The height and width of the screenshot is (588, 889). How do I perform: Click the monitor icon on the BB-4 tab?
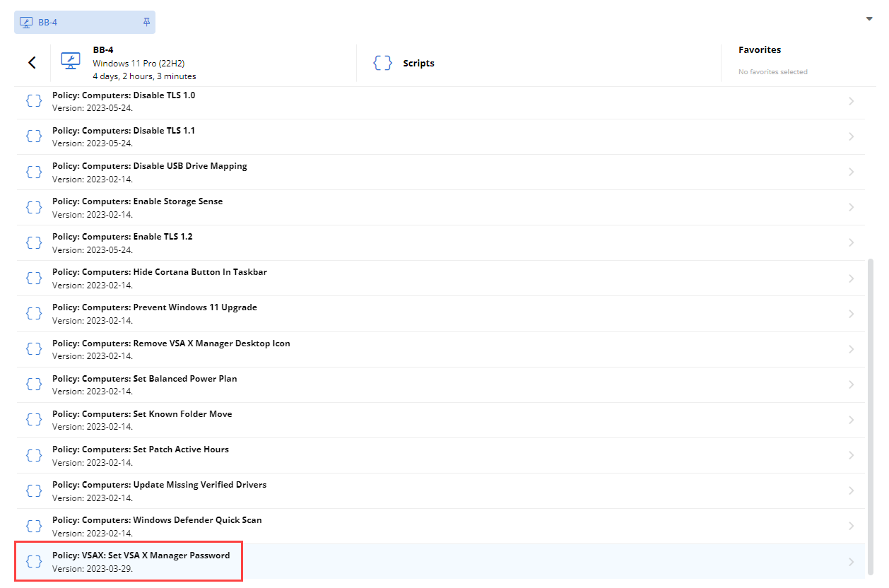(x=26, y=22)
